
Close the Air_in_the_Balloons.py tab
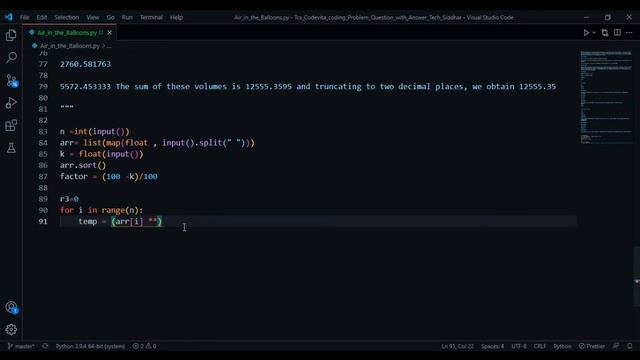click(x=109, y=33)
